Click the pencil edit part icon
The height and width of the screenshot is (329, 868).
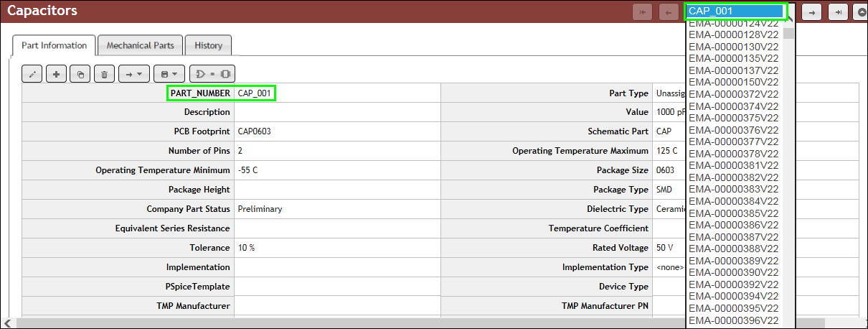pyautogui.click(x=32, y=73)
